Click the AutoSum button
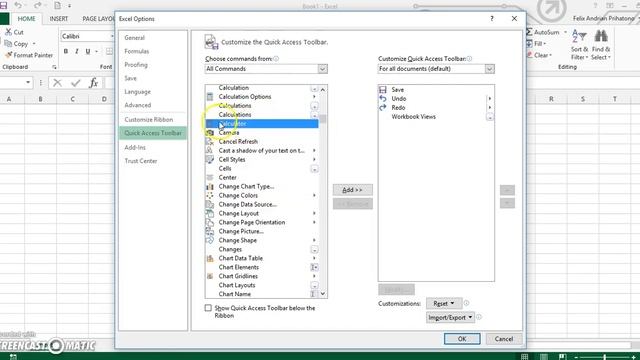 click(543, 32)
